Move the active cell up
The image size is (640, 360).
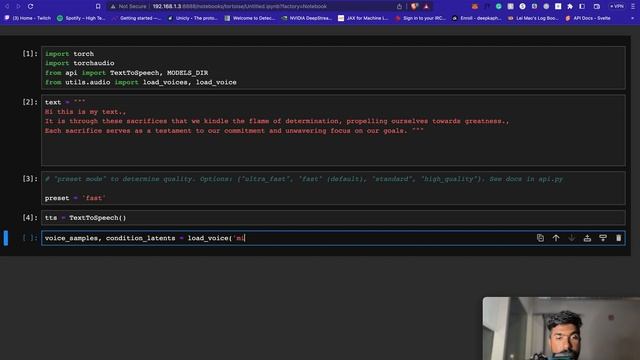coord(556,238)
